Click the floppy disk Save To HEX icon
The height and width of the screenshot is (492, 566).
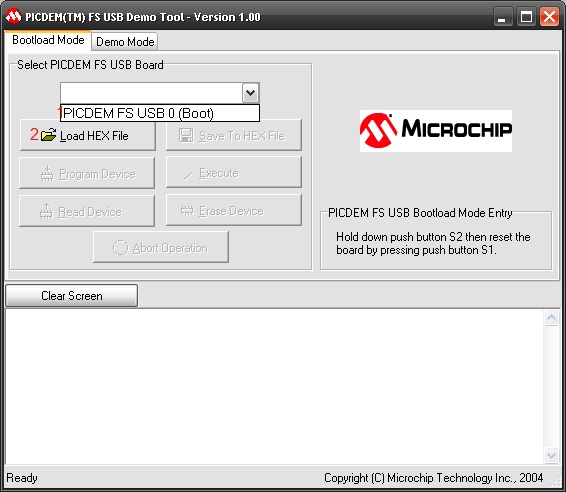(x=186, y=135)
